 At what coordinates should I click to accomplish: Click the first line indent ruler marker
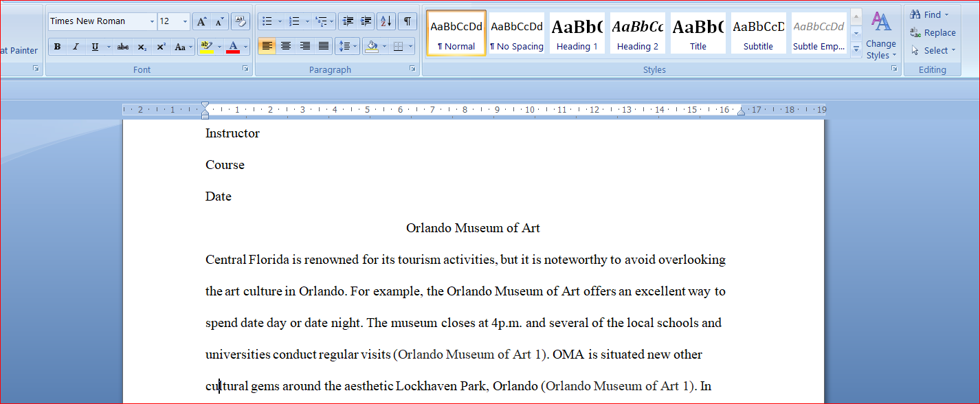tap(205, 105)
